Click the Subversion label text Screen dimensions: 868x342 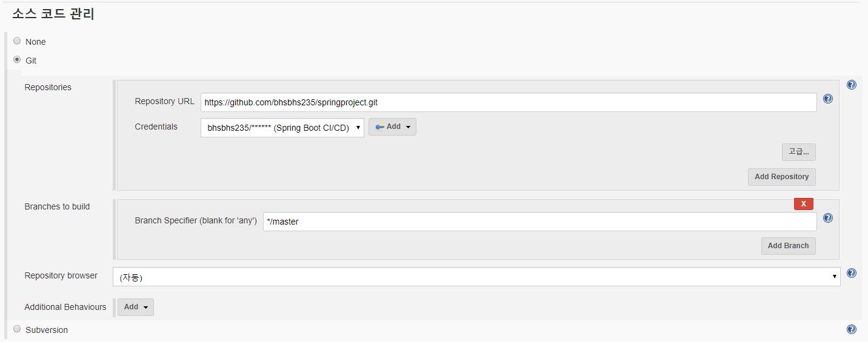(47, 330)
